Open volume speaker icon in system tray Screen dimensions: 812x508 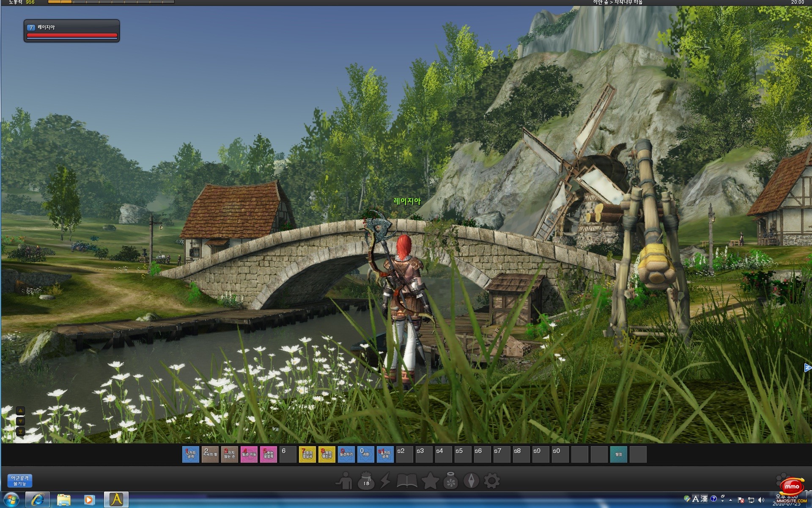tap(761, 500)
